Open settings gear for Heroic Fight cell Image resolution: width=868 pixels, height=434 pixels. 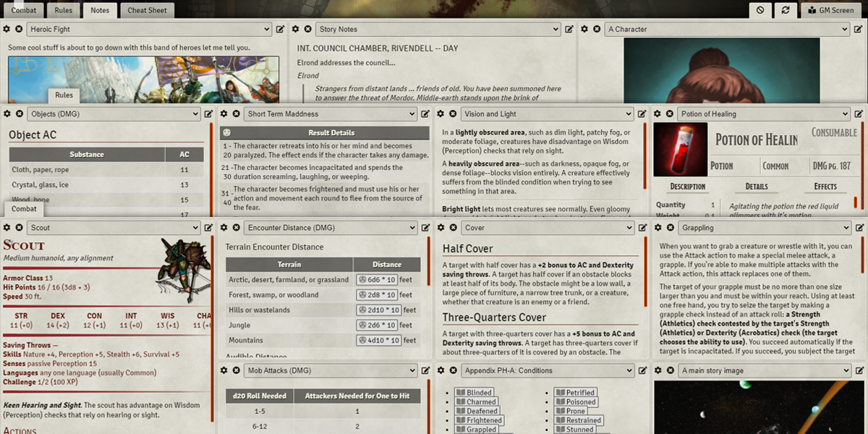[7, 30]
